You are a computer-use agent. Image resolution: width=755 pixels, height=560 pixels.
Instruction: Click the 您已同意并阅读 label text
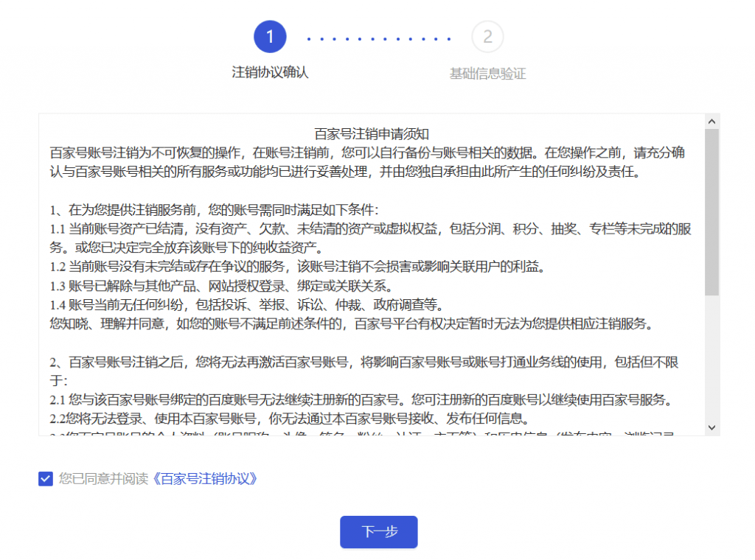pyautogui.click(x=104, y=479)
